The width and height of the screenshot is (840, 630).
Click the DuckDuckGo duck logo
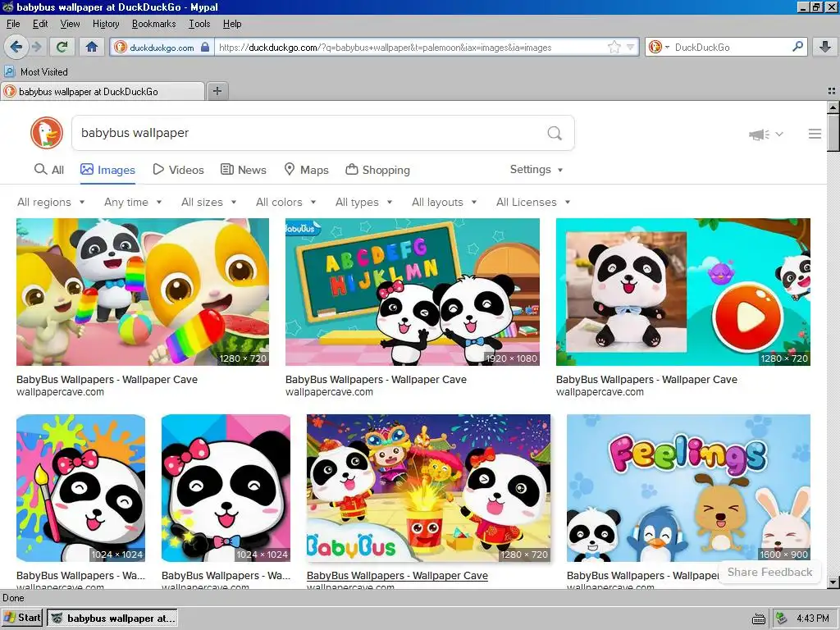[x=47, y=133]
